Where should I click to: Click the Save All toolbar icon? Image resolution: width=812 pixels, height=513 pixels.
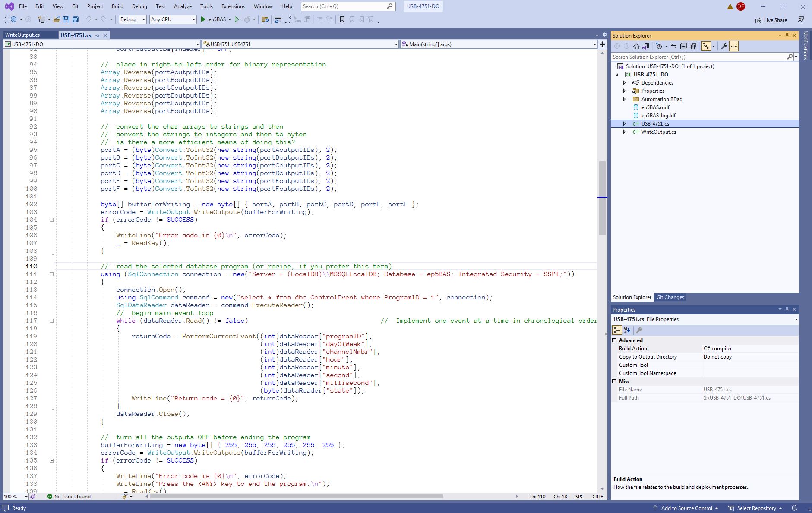pos(76,19)
